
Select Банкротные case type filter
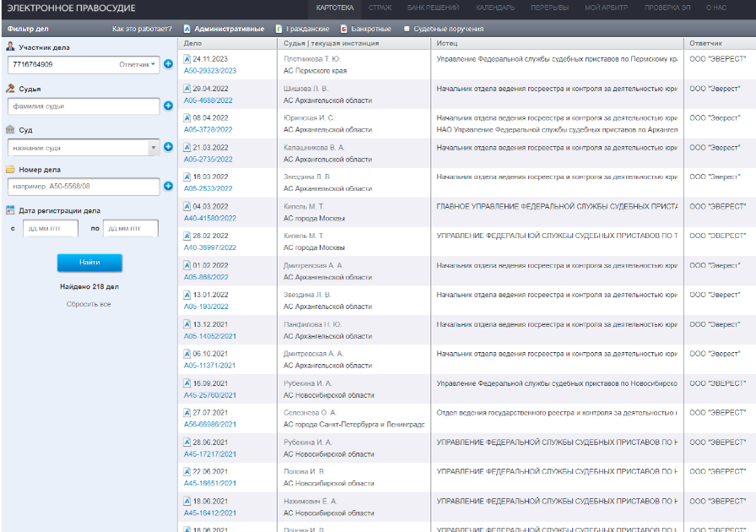pos(366,29)
